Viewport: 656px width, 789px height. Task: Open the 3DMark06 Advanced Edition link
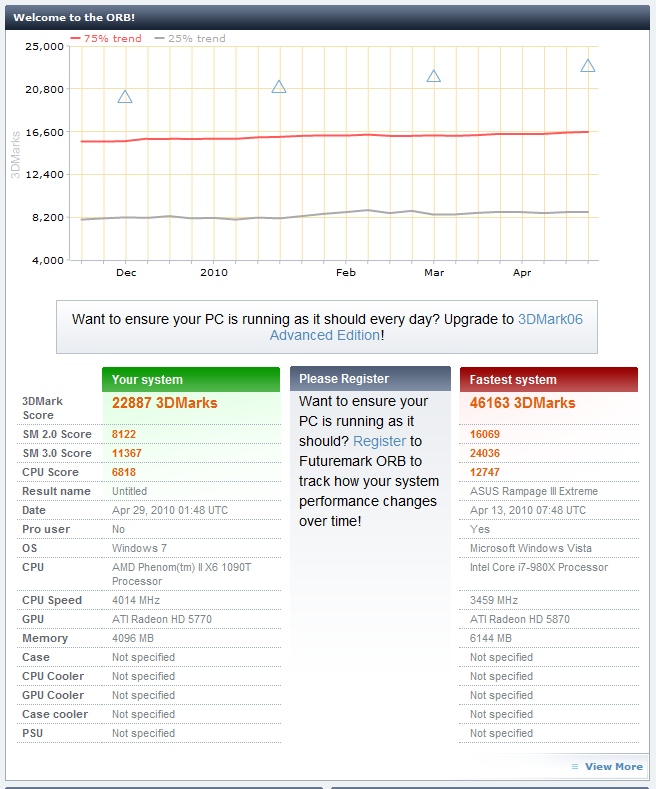coord(426,327)
